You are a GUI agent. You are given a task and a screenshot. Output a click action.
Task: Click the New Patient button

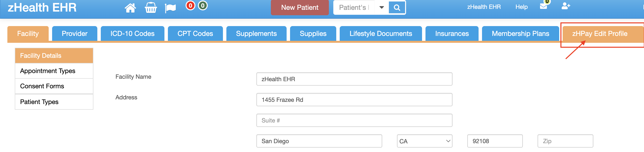coord(300,7)
